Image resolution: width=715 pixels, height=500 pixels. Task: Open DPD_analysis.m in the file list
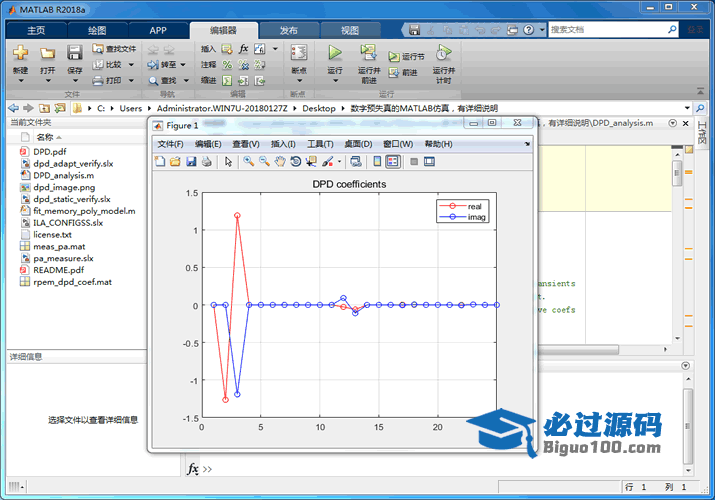click(63, 175)
